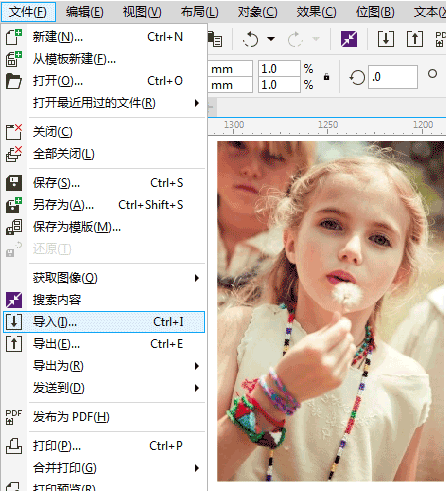The image size is (446, 491).
Task: Click the lower mm size field
Action: point(230,85)
